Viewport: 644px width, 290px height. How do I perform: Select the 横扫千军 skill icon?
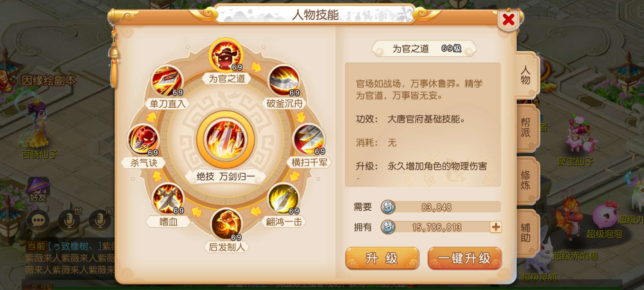tap(309, 139)
